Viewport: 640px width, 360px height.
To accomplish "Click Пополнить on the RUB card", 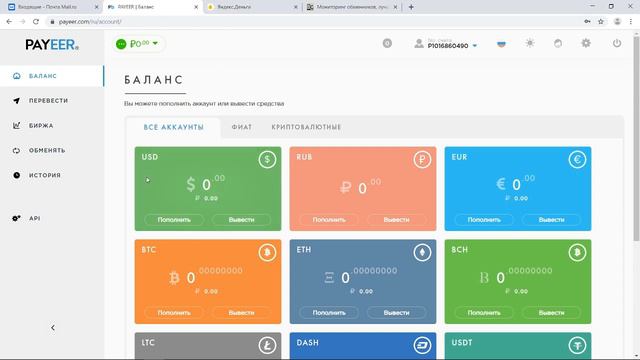I will click(x=329, y=220).
